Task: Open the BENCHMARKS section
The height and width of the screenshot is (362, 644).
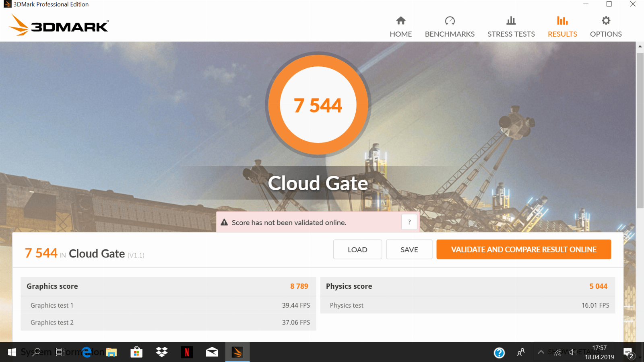Action: coord(450,27)
